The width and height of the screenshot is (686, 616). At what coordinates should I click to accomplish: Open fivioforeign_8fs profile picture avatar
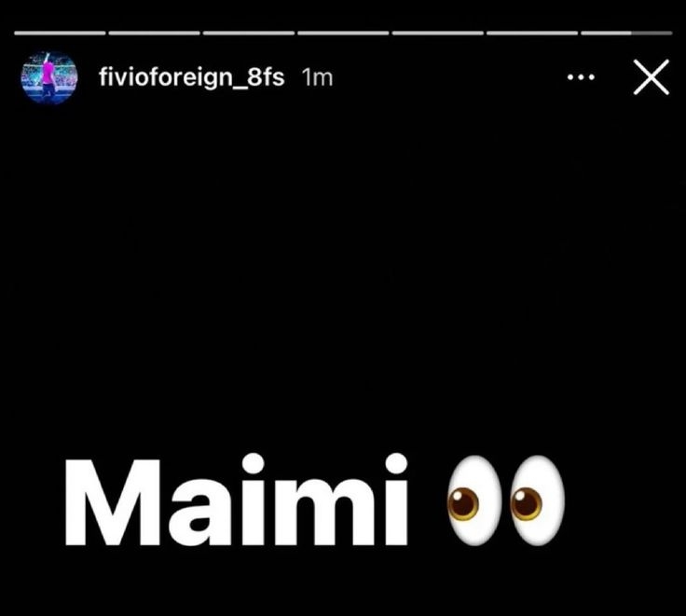pos(49,77)
